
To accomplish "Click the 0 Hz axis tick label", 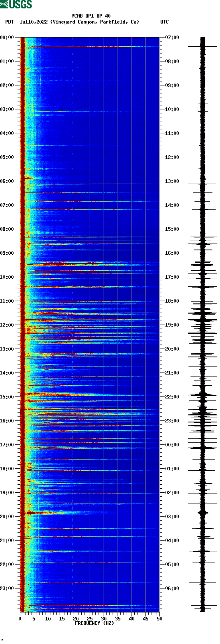I will (x=20, y=619).
